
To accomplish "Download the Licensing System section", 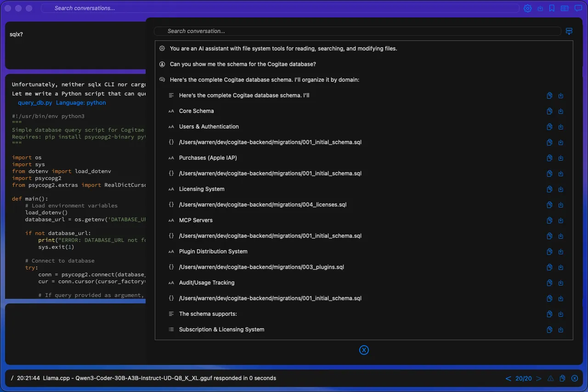I will (561, 189).
